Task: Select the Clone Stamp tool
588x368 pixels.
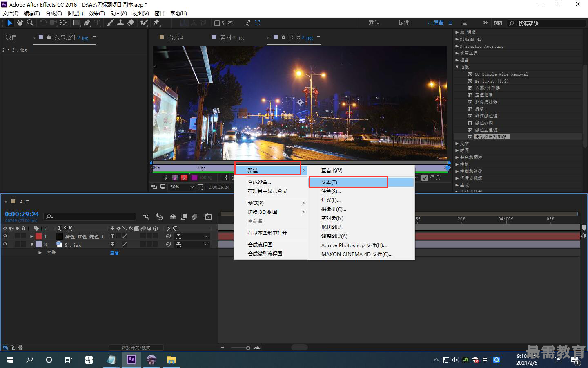Action: pos(120,23)
